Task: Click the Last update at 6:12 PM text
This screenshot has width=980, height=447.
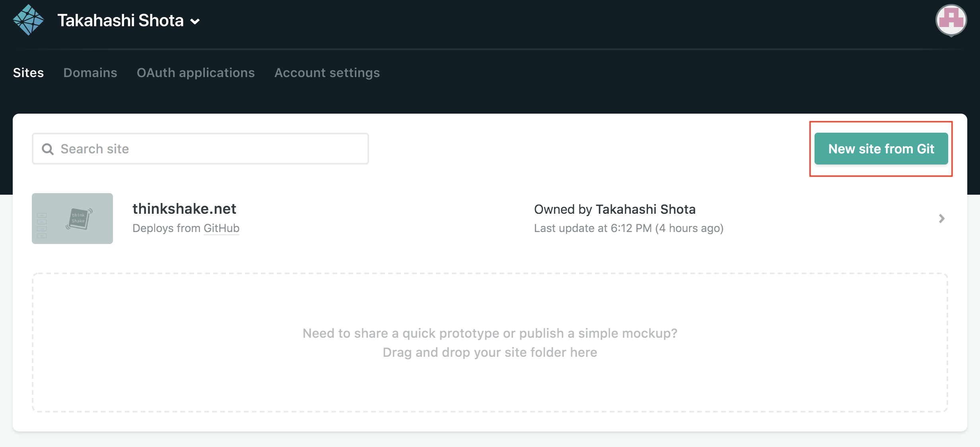Action: (x=628, y=228)
